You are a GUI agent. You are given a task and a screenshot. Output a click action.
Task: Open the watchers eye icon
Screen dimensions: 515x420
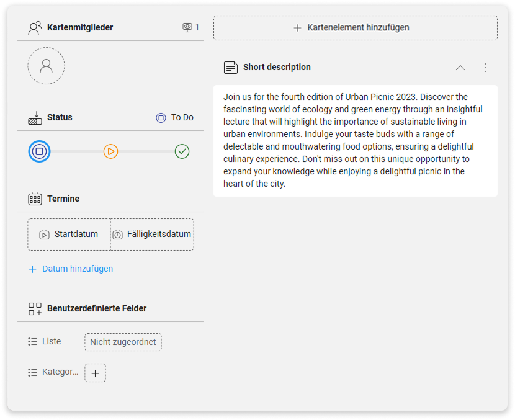(x=187, y=27)
